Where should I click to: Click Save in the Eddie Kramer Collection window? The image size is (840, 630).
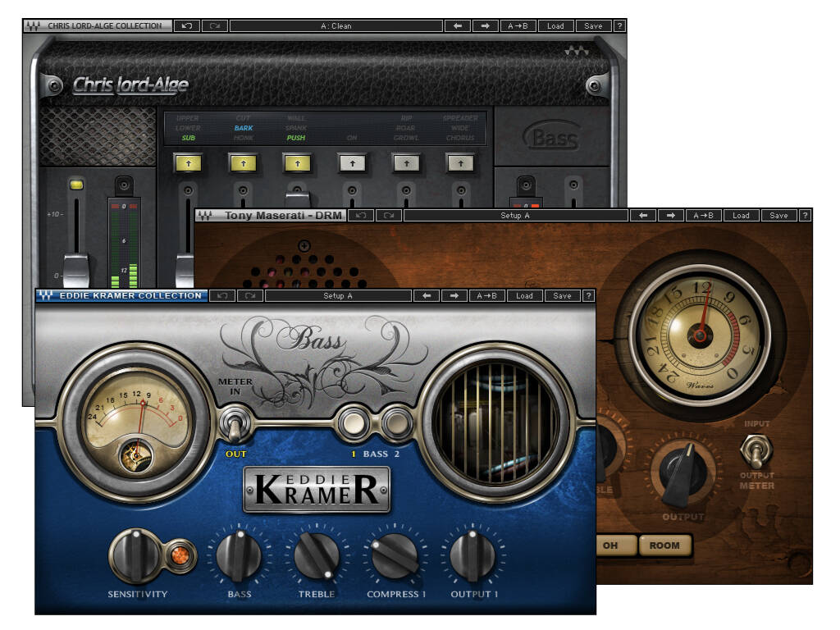562,295
